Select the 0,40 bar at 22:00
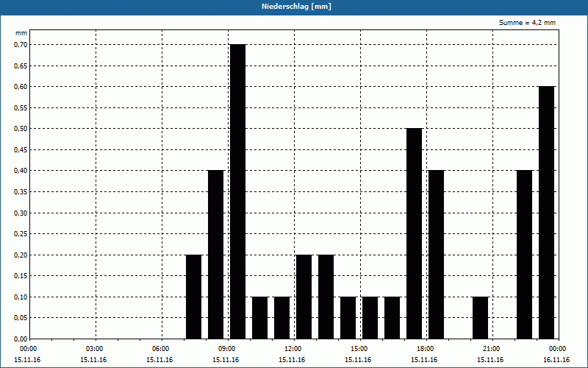 point(524,255)
